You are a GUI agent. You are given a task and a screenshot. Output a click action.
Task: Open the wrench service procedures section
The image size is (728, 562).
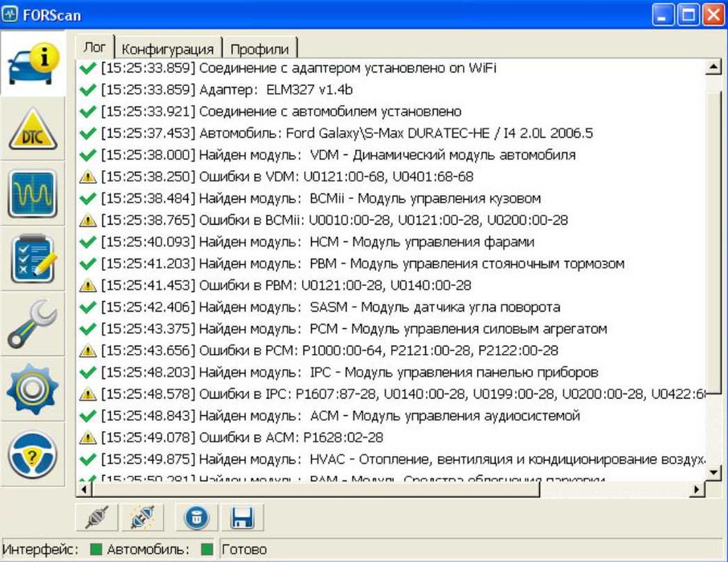point(32,324)
